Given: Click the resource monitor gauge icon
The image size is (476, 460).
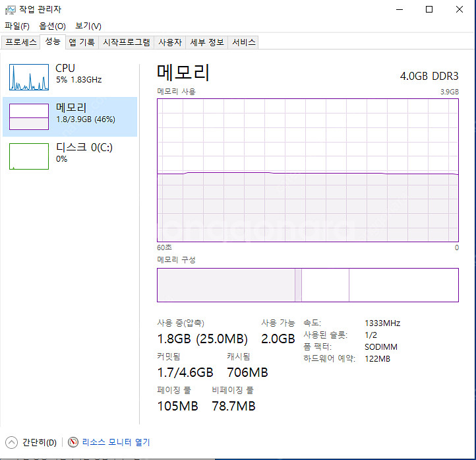Looking at the screenshot, I should tap(73, 442).
